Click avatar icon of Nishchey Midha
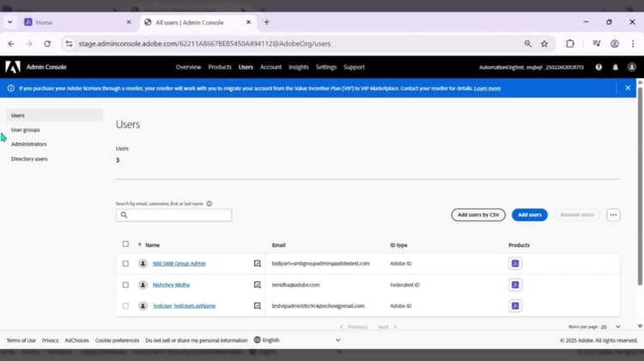This screenshot has height=361, width=644. click(143, 285)
